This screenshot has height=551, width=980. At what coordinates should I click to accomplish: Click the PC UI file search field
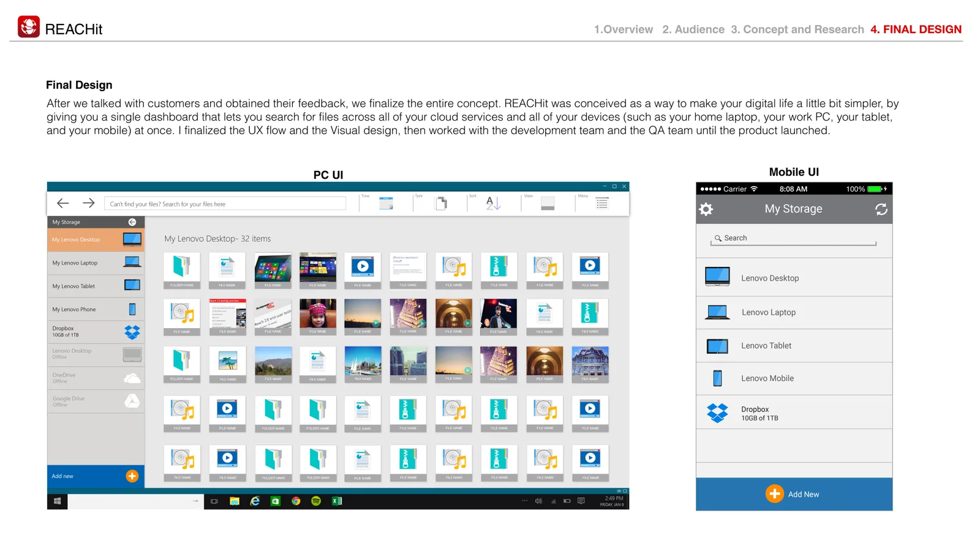[x=225, y=204]
